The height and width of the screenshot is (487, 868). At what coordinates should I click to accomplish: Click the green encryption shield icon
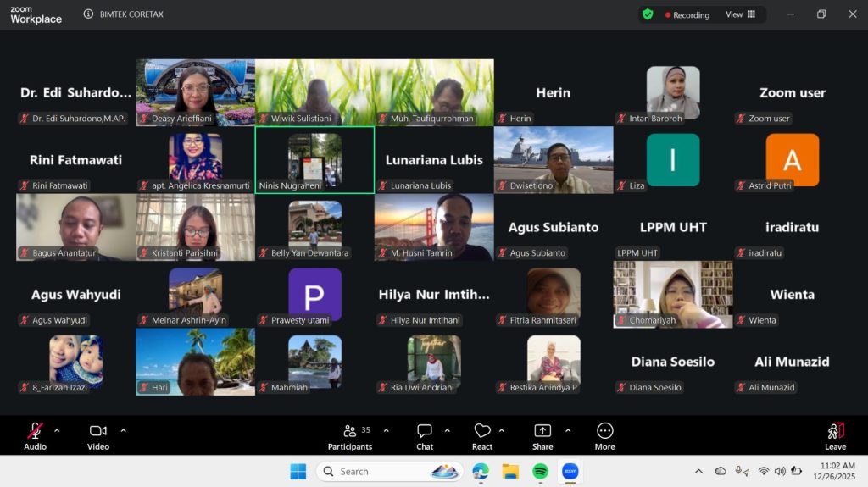coord(648,14)
